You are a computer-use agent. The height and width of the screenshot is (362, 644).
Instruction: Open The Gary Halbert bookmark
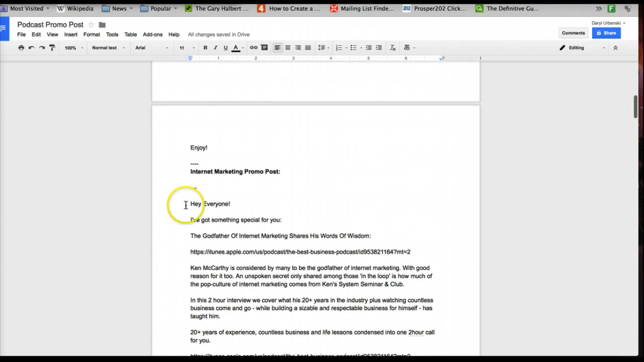click(216, 8)
